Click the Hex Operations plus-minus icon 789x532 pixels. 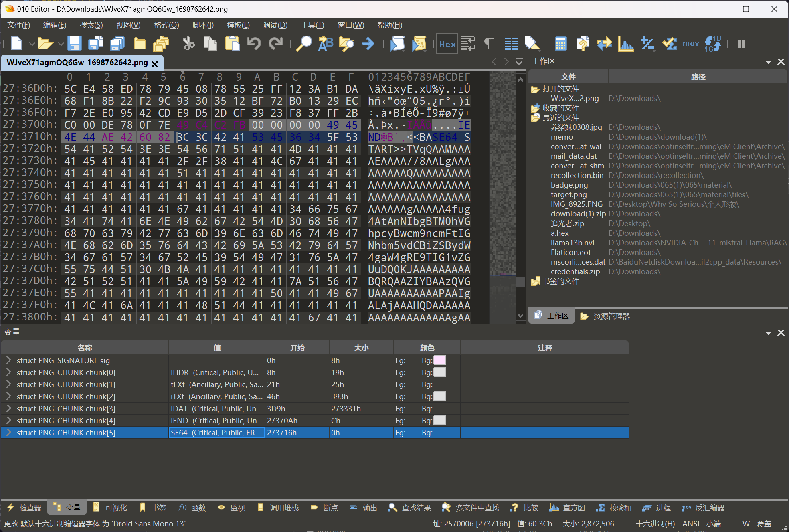point(647,43)
